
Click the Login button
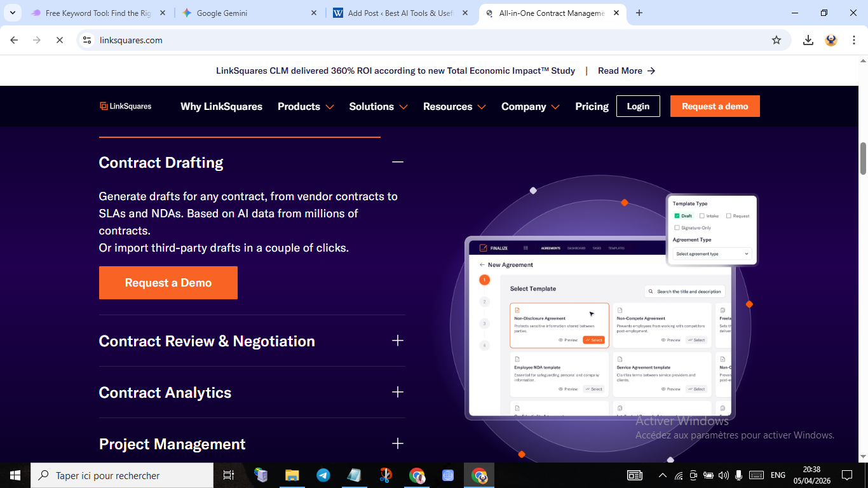point(638,106)
